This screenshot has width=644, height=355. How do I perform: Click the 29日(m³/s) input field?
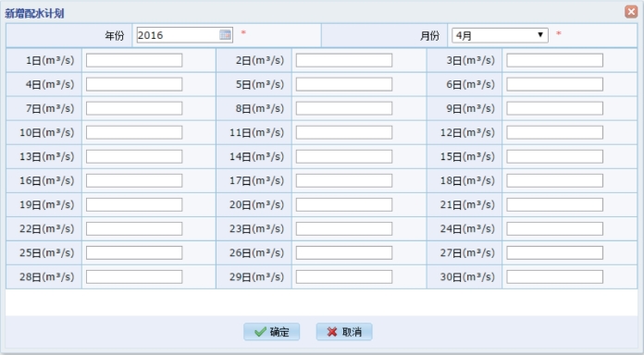[x=344, y=276]
